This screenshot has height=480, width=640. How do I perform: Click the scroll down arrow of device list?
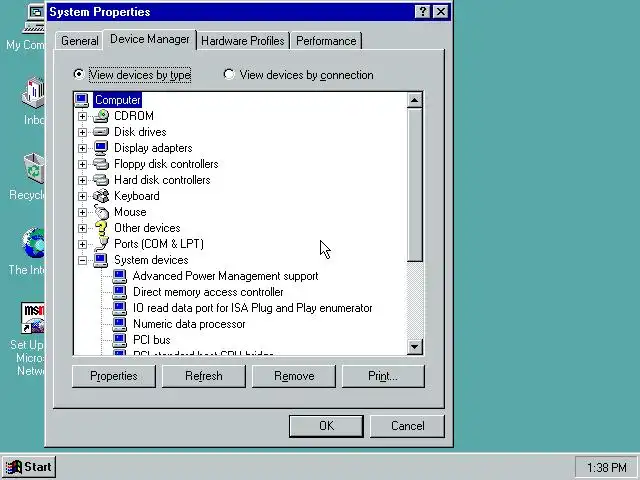pos(414,347)
